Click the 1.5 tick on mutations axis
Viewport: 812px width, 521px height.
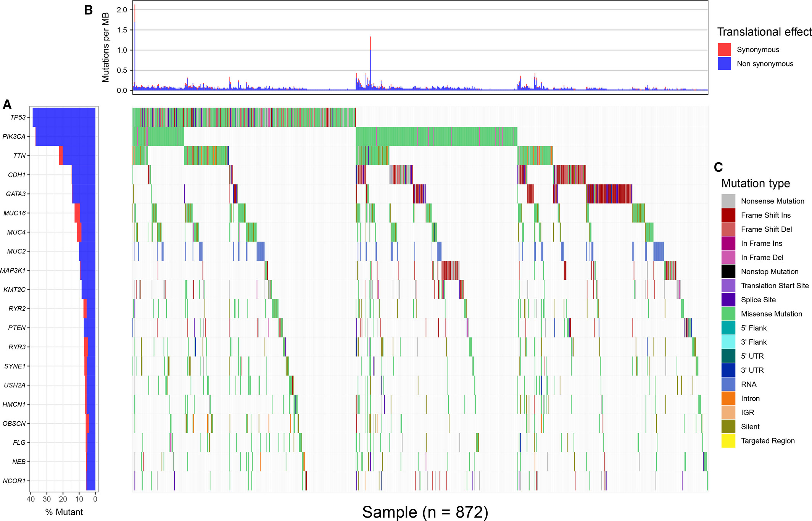coord(122,30)
